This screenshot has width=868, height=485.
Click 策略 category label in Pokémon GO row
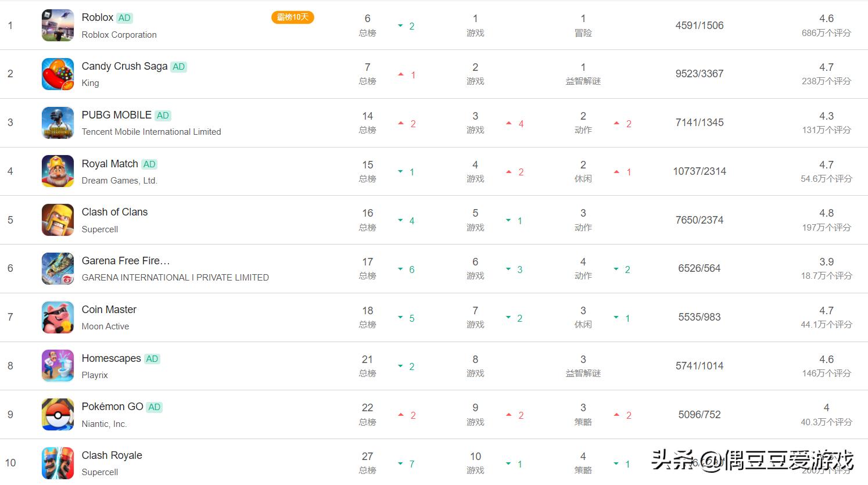click(x=583, y=422)
